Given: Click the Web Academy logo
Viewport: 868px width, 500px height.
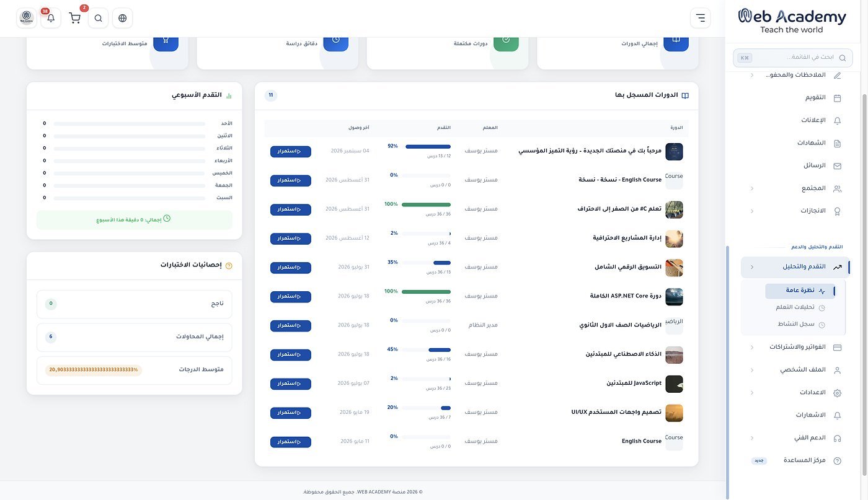Looking at the screenshot, I should [792, 21].
